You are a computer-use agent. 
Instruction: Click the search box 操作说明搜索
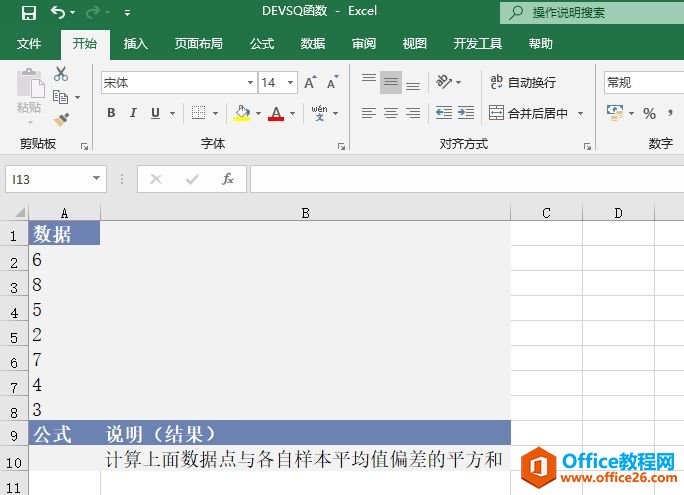(592, 13)
